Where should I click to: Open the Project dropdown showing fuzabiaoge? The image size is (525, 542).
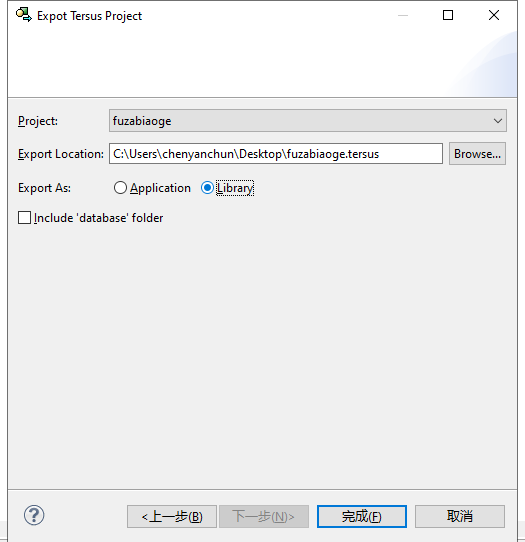point(308,121)
